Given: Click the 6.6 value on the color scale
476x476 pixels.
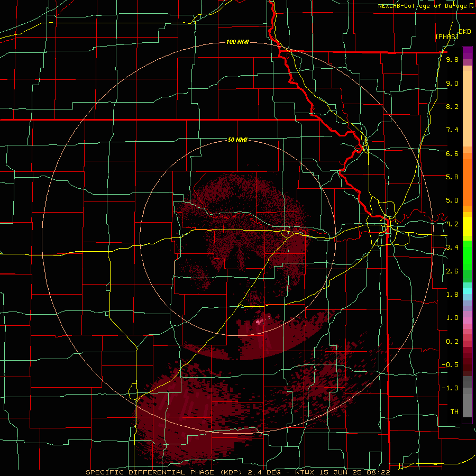Looking at the screenshot, I should click(452, 153).
